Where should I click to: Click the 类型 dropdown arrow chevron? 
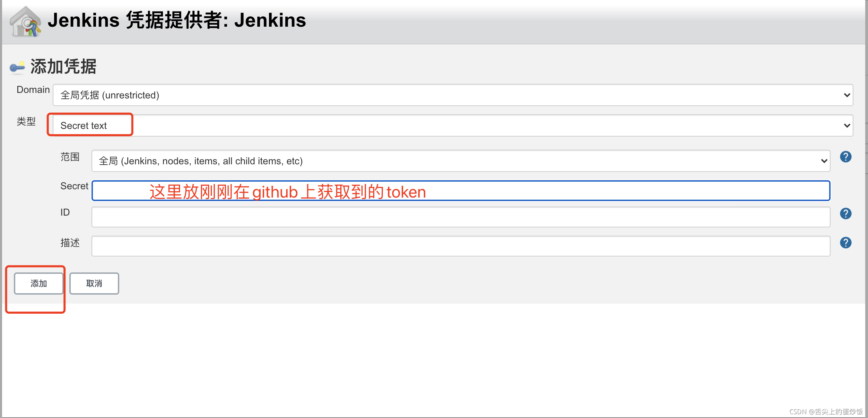click(x=847, y=125)
